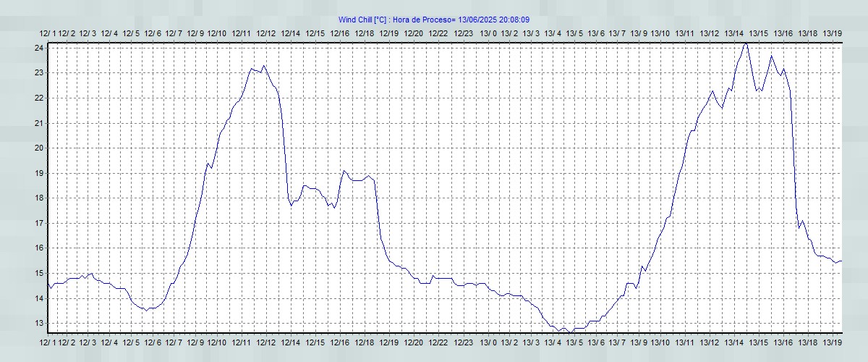Click "13/19" on the top time axis
The height and width of the screenshot is (362, 868).
tap(833, 33)
